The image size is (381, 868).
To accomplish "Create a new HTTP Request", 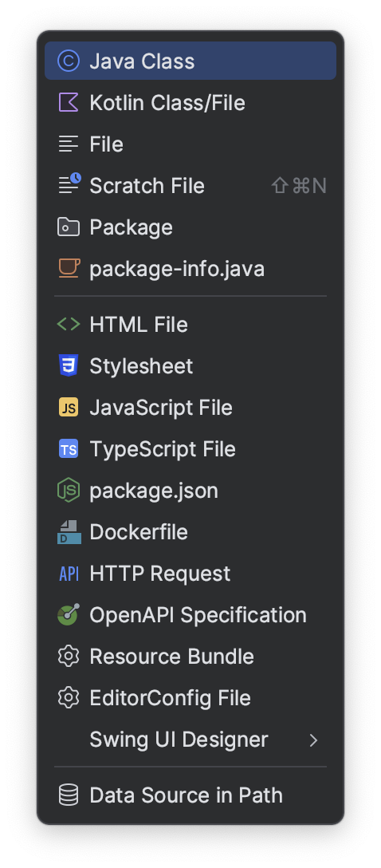I will 190,574.
